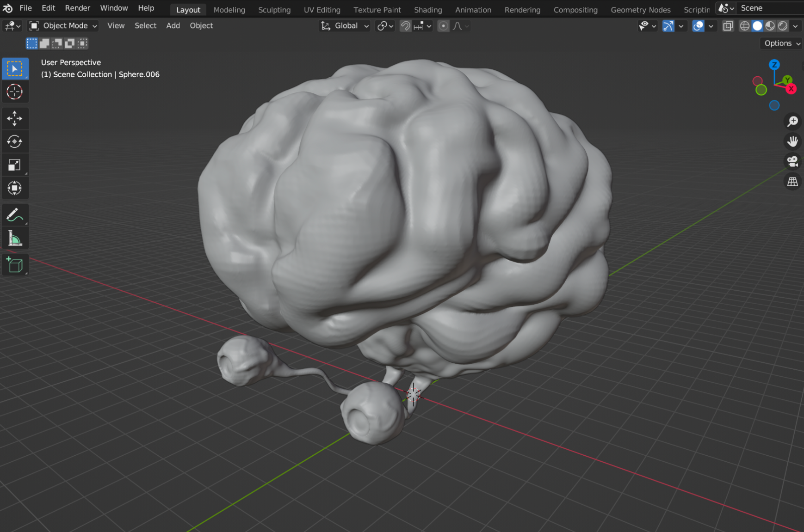804x532 pixels.
Task: Click the hand pan view button
Action: coord(792,141)
